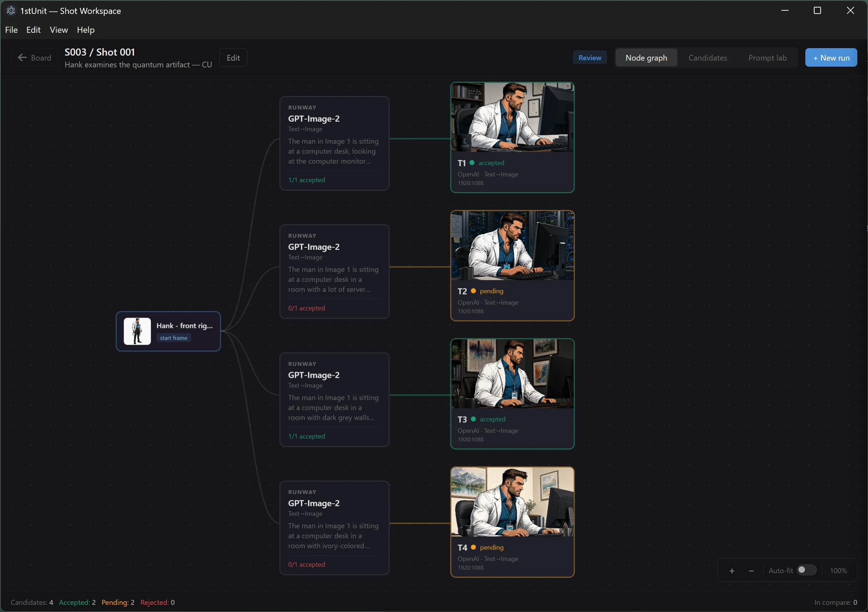Minimize the Shot Workspace window
This screenshot has height=612, width=868.
click(785, 11)
